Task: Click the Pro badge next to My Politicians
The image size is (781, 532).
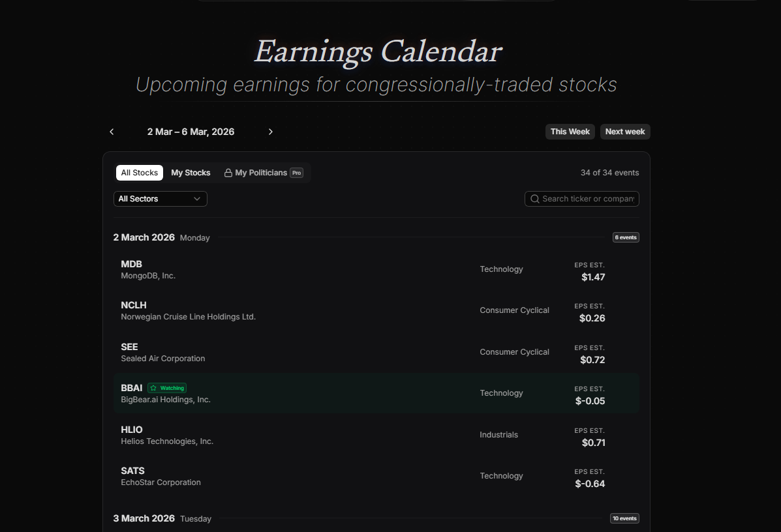Action: click(x=296, y=173)
